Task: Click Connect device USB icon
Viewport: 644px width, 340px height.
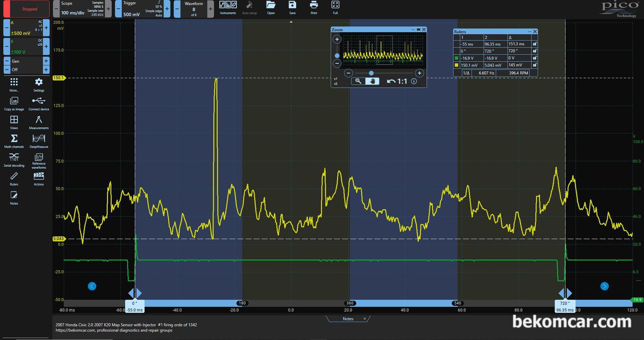Action: [39, 103]
